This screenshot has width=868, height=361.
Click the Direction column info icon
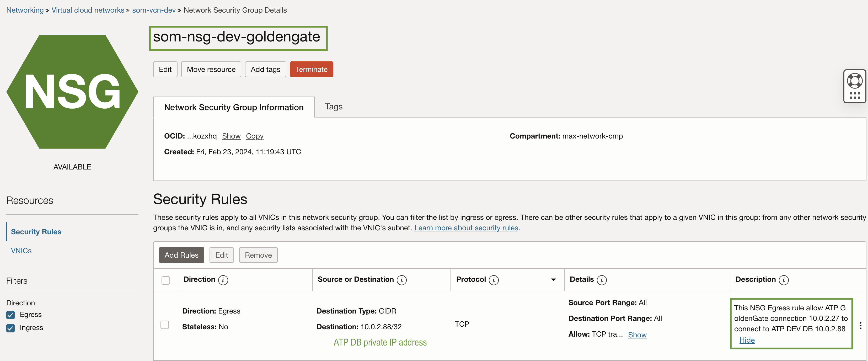[223, 280]
